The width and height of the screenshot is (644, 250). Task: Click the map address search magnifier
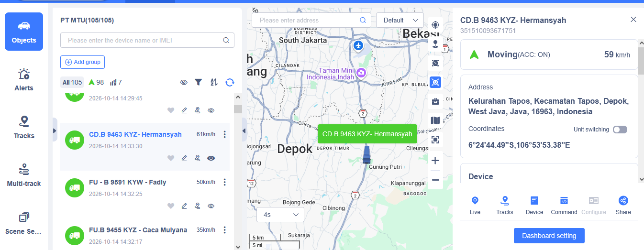pos(363,20)
